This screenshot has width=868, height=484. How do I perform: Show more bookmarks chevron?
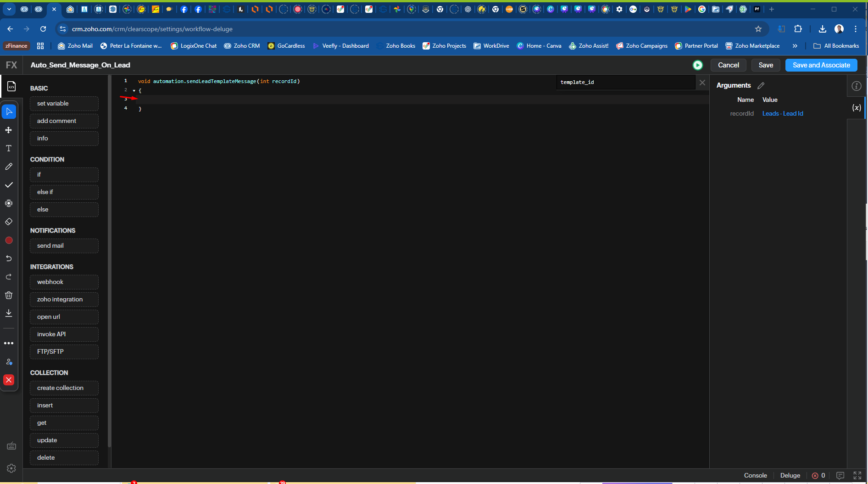pos(795,46)
